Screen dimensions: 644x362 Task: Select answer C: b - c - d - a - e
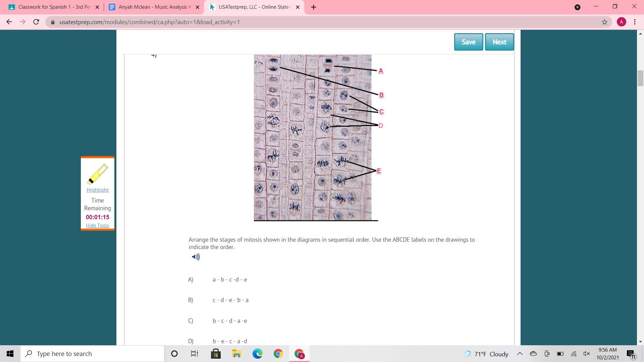click(230, 321)
